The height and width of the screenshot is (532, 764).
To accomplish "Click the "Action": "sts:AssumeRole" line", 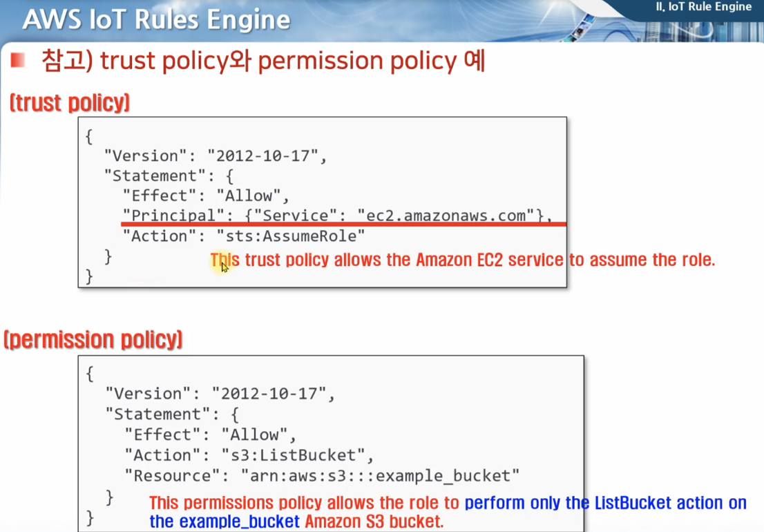I will coord(243,236).
